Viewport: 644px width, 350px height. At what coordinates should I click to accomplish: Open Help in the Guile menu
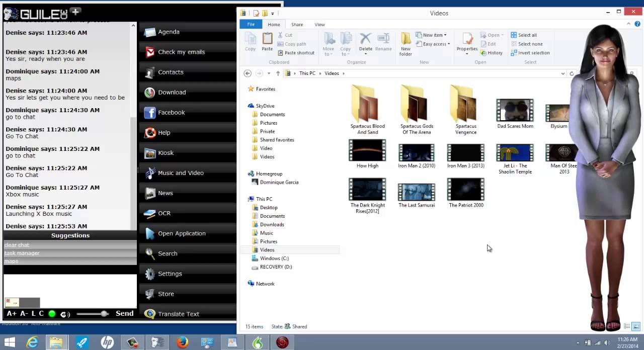[x=187, y=132]
